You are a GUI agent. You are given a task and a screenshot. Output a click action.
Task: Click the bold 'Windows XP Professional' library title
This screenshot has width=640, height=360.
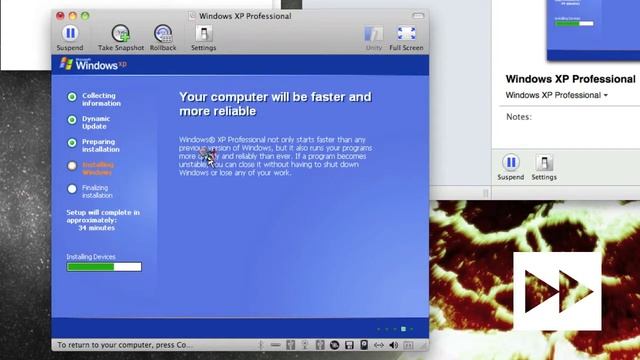[x=570, y=79]
